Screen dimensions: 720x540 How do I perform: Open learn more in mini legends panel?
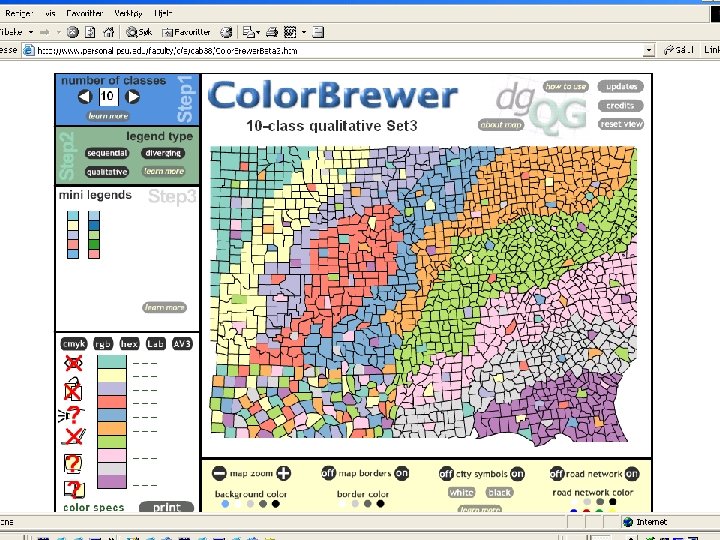pyautogui.click(x=164, y=307)
